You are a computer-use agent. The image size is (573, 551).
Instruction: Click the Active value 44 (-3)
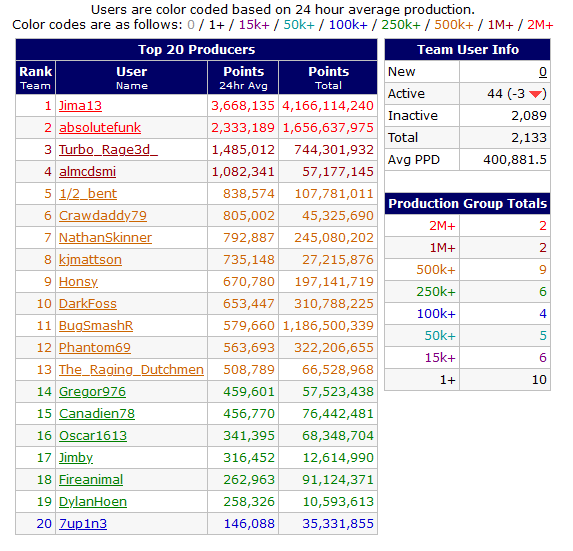(x=517, y=94)
